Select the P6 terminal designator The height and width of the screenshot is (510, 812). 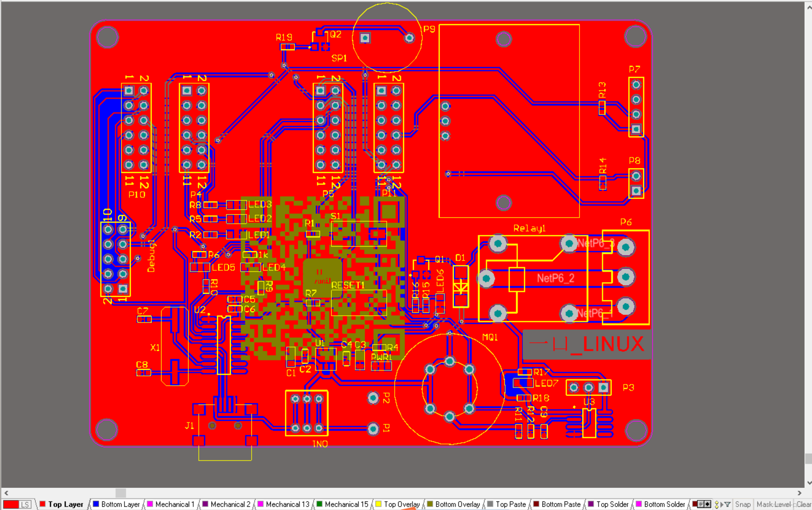tap(626, 222)
